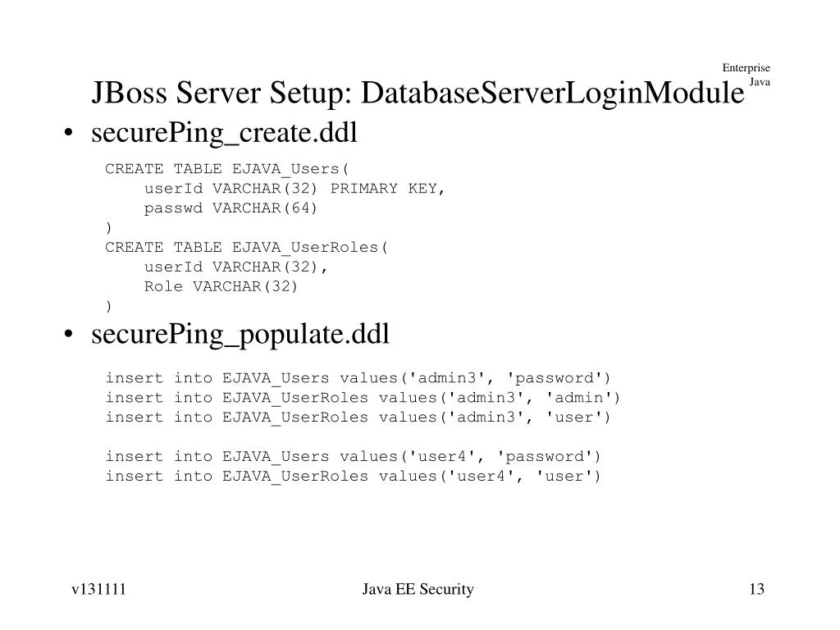
Task: Click the line 'passwd VARCHAR(64)'
Action: tap(231, 208)
